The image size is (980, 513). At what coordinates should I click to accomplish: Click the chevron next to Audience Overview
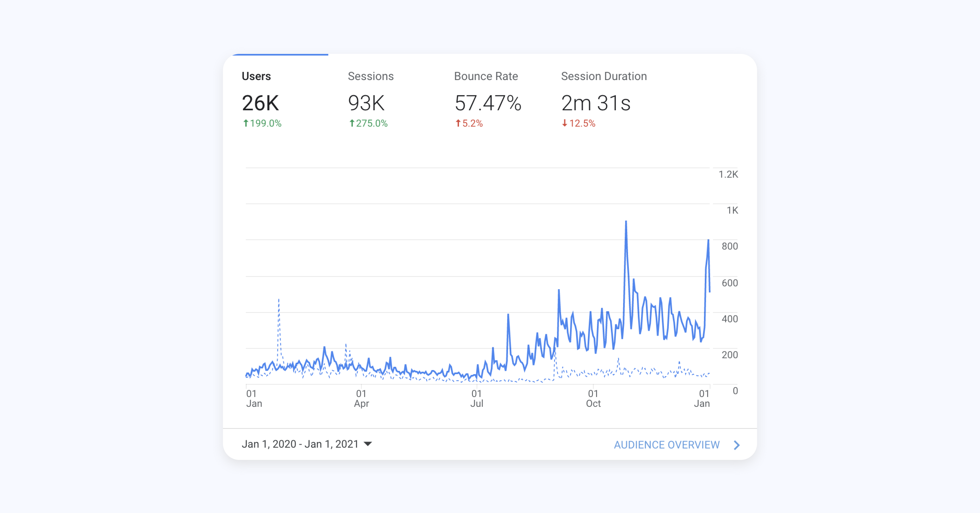click(x=737, y=445)
